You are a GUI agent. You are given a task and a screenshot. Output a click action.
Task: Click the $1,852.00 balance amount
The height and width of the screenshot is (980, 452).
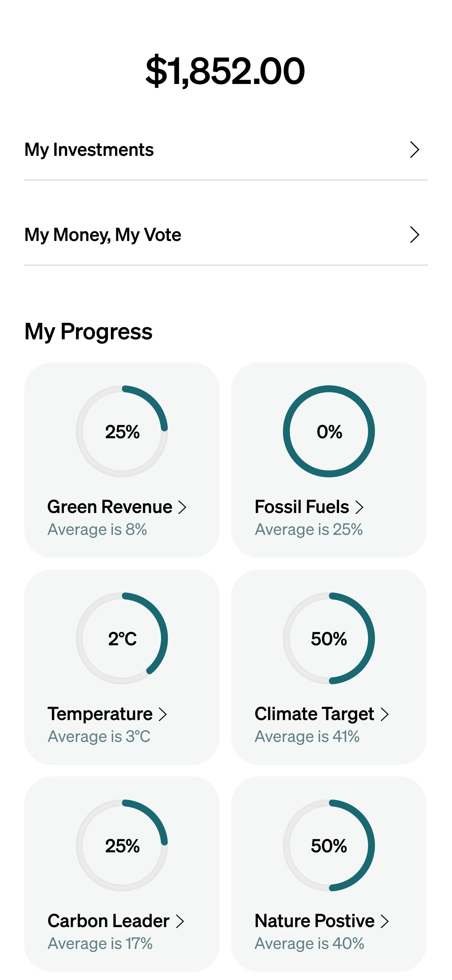coord(225,71)
